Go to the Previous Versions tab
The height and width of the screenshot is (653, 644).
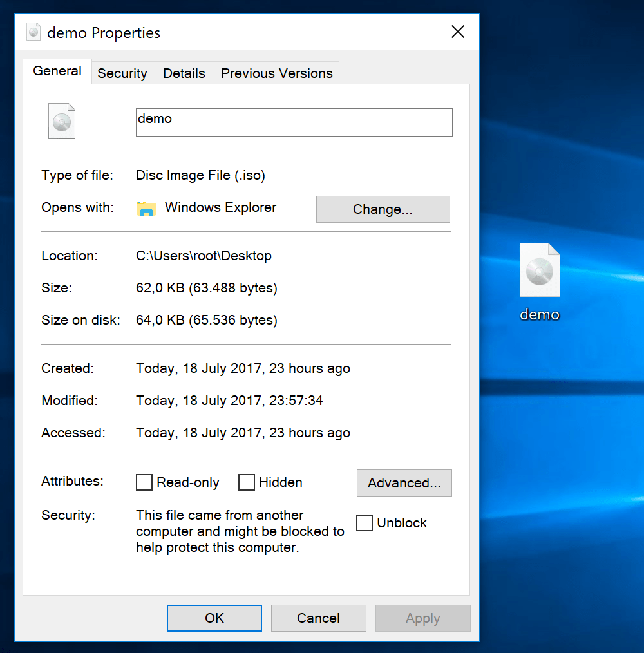coord(276,73)
